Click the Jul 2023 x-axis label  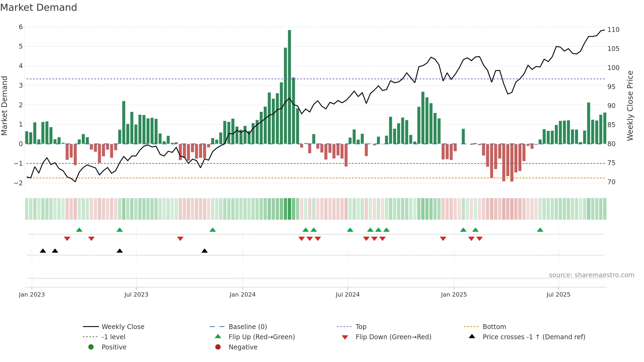click(x=136, y=294)
